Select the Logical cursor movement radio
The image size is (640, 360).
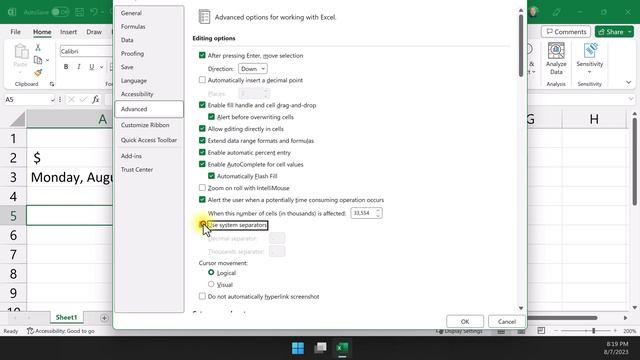point(211,272)
